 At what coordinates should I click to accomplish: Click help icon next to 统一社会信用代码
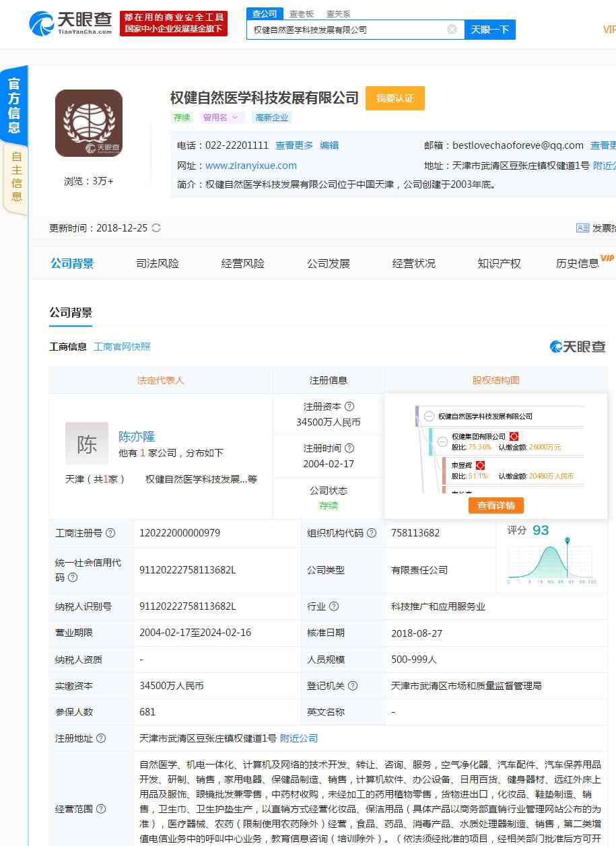[x=73, y=577]
